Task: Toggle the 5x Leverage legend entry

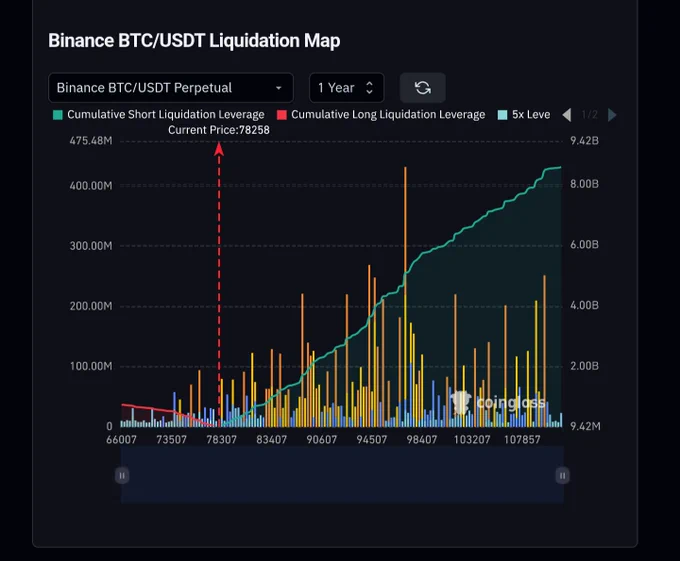Action: click(524, 114)
